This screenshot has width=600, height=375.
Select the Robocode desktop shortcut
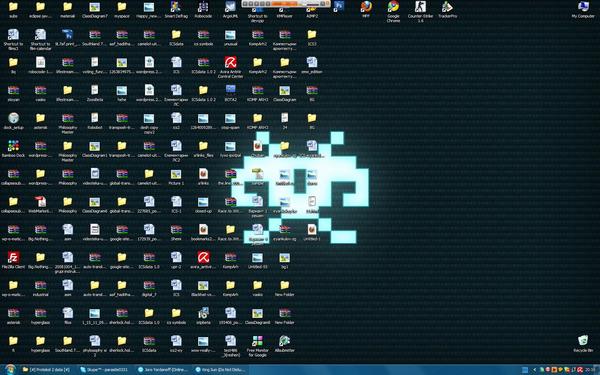pos(203,10)
